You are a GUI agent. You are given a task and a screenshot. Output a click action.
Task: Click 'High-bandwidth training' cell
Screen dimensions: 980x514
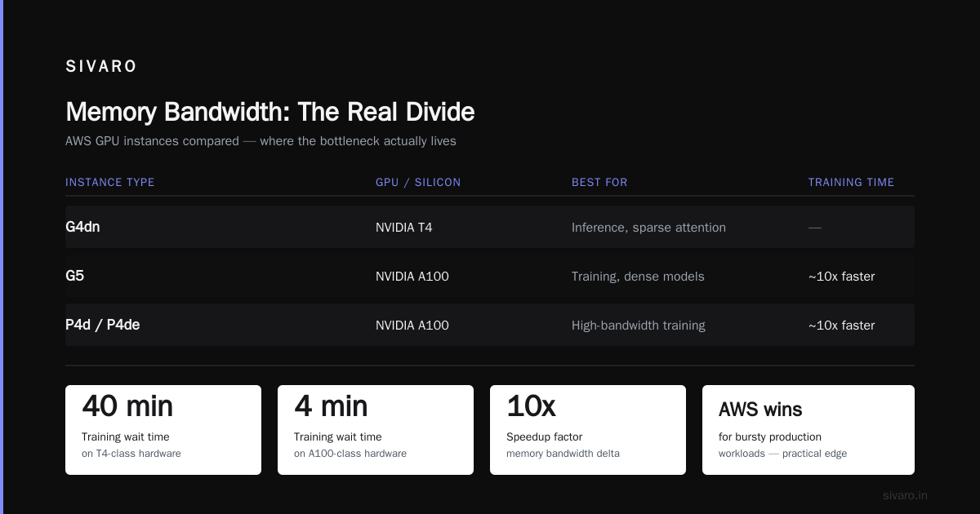click(x=638, y=326)
